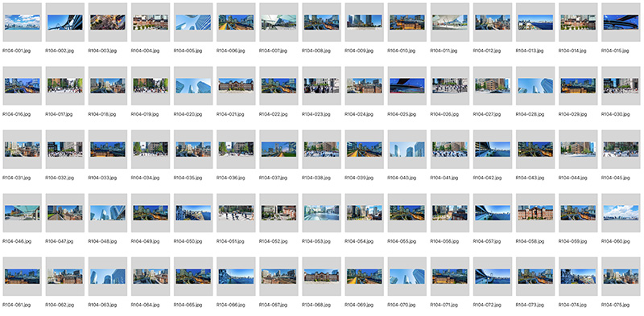This screenshot has height=316, width=644.
Task: Select the R104-060.jpg sky panorama
Action: point(621,213)
